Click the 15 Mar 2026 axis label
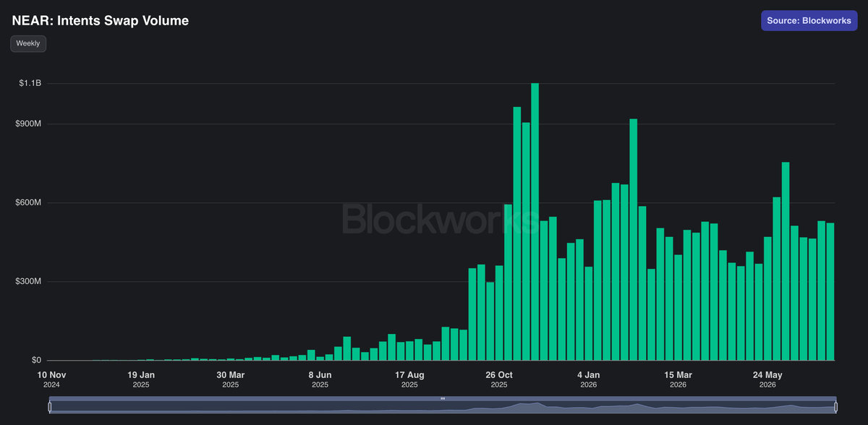This screenshot has height=425, width=868. [x=678, y=379]
